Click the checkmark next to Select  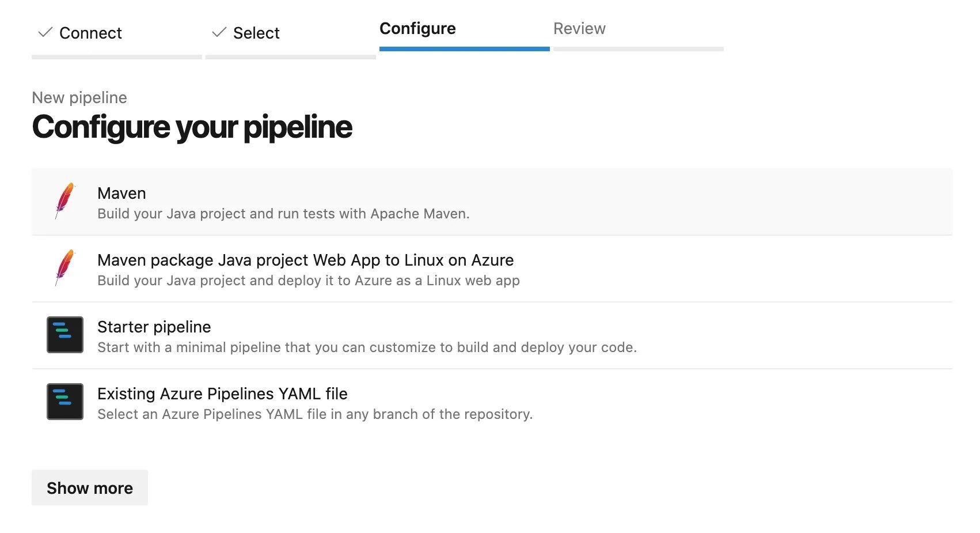219,32
